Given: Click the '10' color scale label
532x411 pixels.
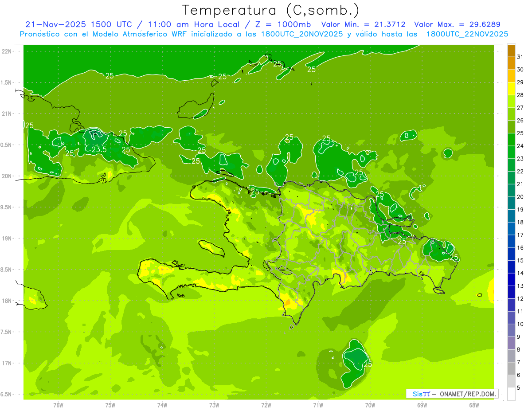Looking at the screenshot, I should pos(520,324).
